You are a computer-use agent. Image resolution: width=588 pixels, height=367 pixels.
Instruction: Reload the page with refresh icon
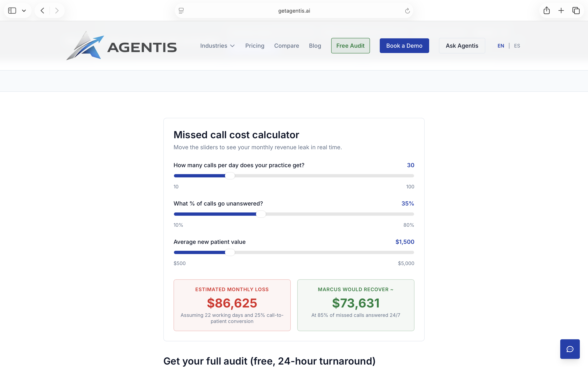click(407, 11)
